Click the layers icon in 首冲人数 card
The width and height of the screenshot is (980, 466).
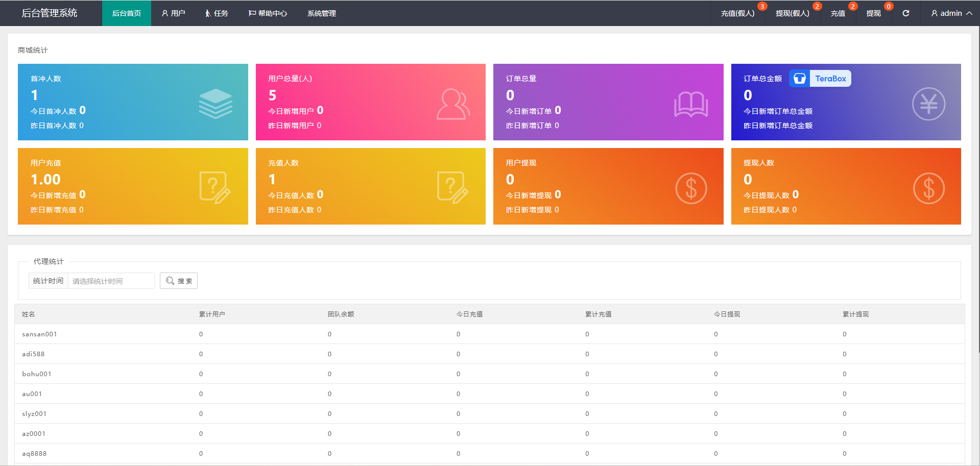tap(215, 104)
